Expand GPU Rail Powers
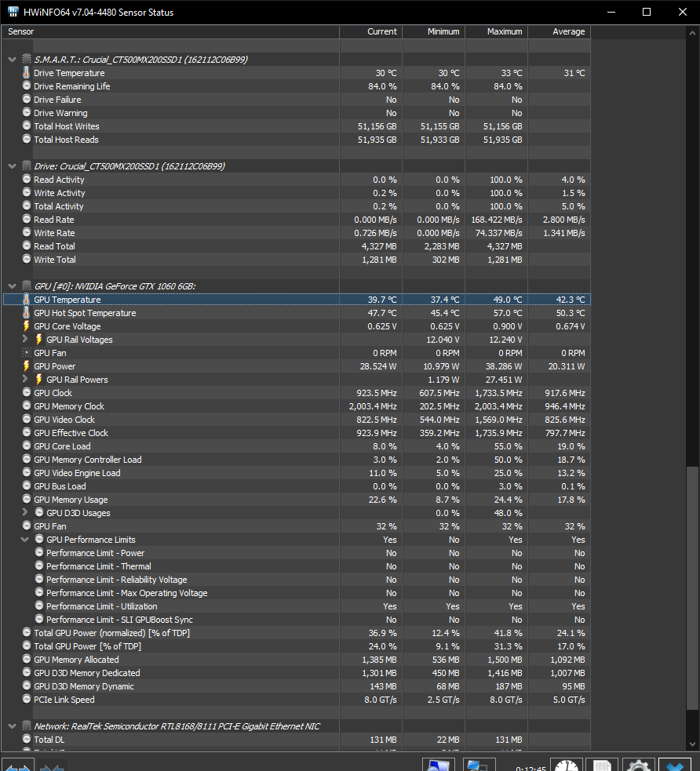Image resolution: width=700 pixels, height=771 pixels. tap(25, 379)
